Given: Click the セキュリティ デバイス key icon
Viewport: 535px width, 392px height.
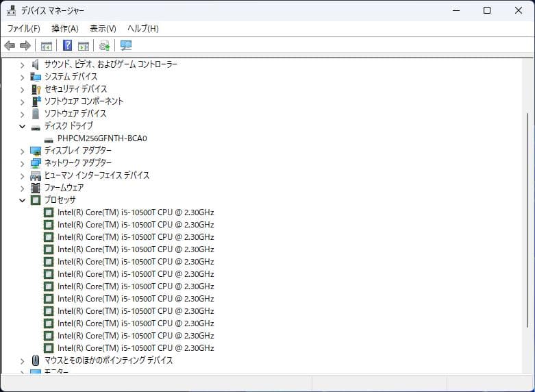Looking at the screenshot, I should pyautogui.click(x=36, y=89).
